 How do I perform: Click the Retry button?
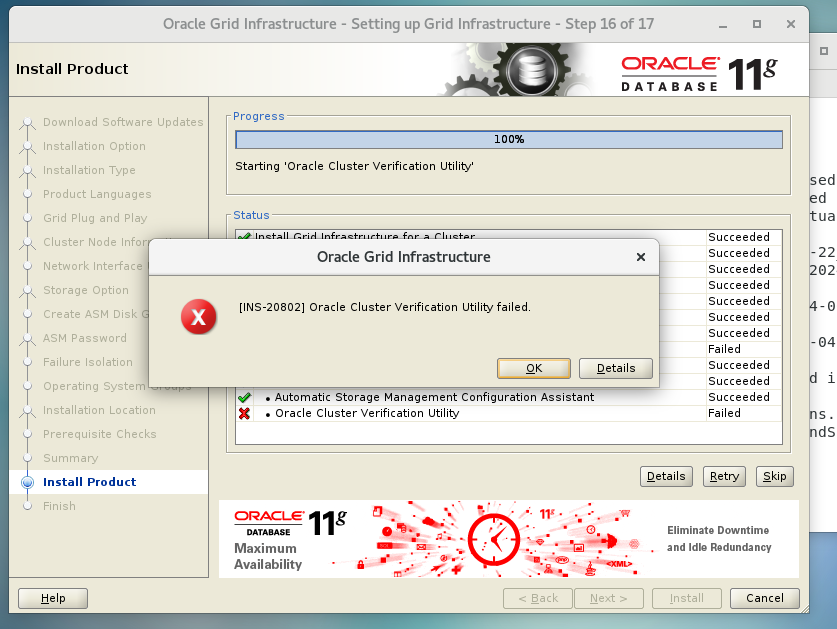point(724,476)
